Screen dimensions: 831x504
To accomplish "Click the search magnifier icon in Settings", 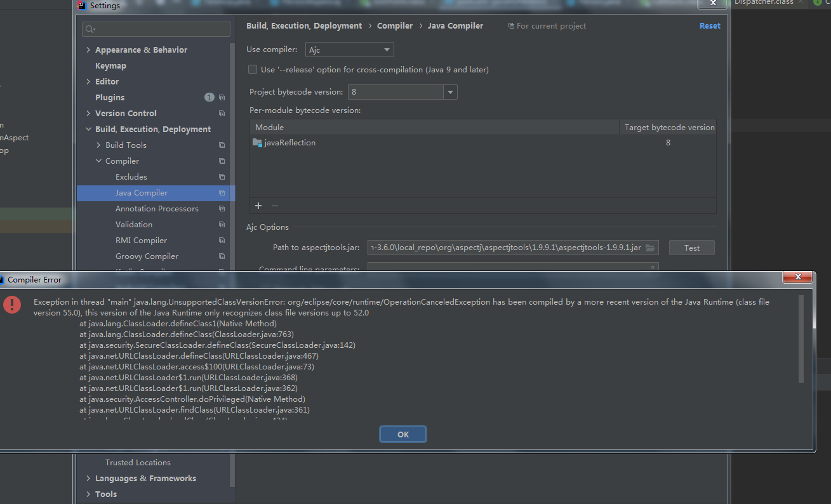I will click(x=90, y=29).
